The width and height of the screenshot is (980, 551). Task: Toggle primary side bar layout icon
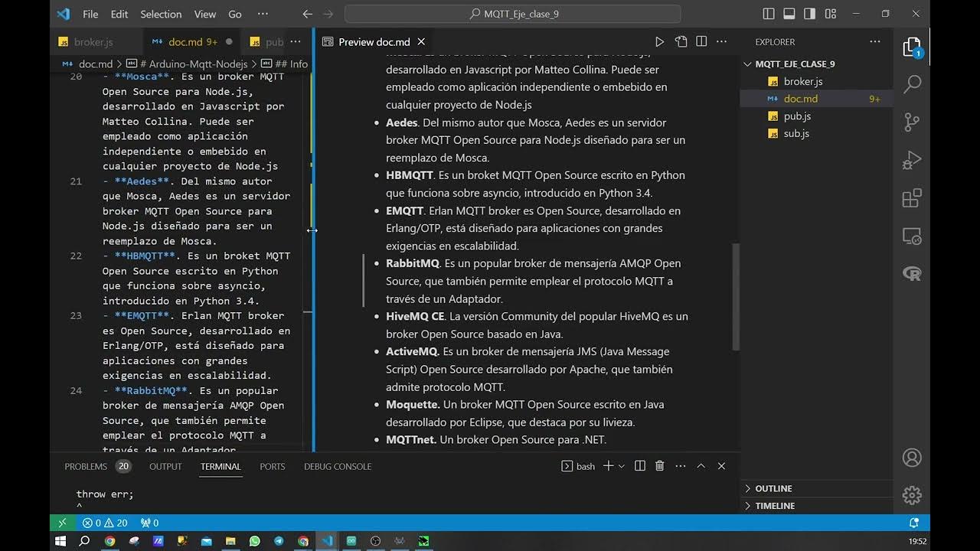(x=769, y=14)
